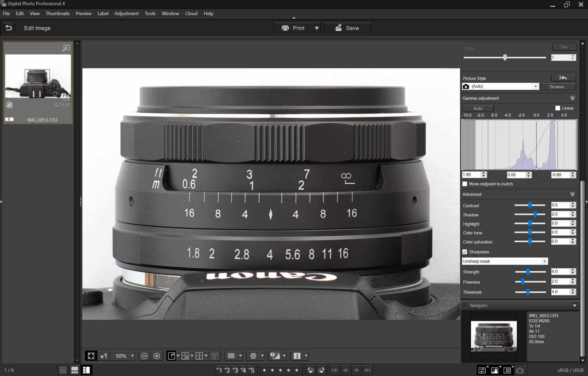Check Move midpoint to match
This screenshot has width=588, height=376.
click(465, 184)
